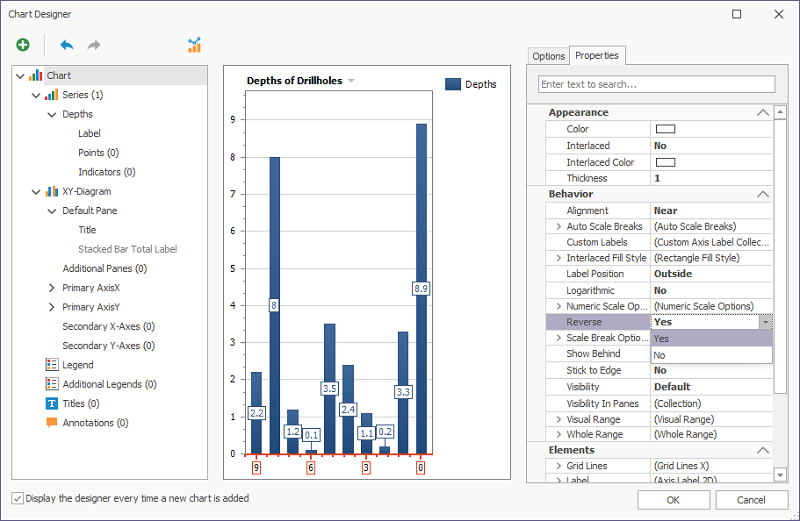Select the Legend node icon in tree

click(51, 365)
